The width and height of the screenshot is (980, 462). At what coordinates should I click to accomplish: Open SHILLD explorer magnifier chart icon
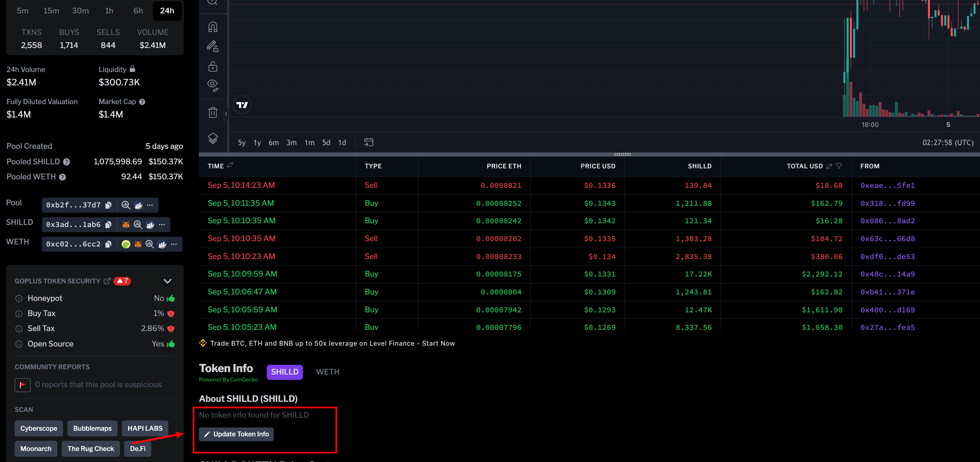[138, 224]
